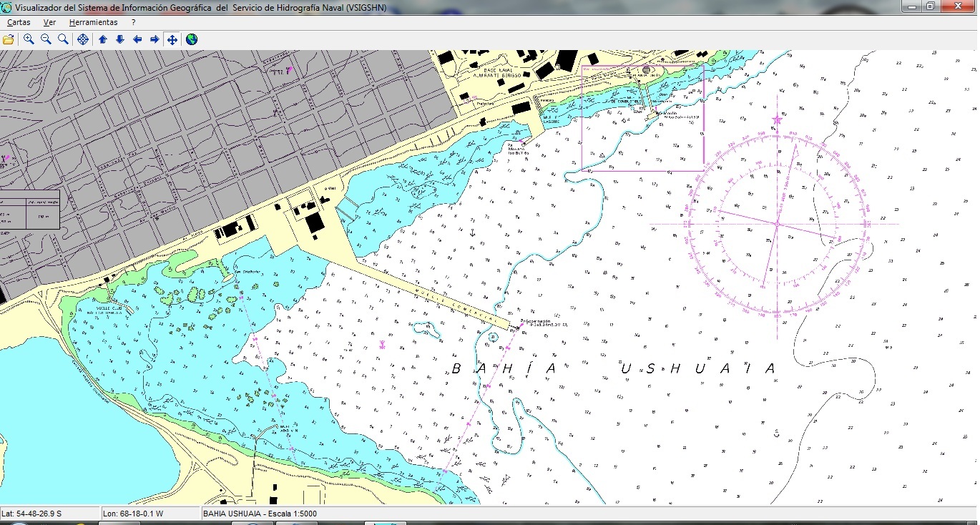
Task: Select the zoom in magnifier tool
Action: pos(29,39)
